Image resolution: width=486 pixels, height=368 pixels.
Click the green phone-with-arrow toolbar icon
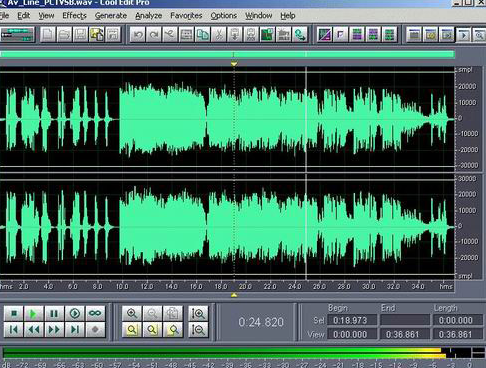tap(300, 35)
